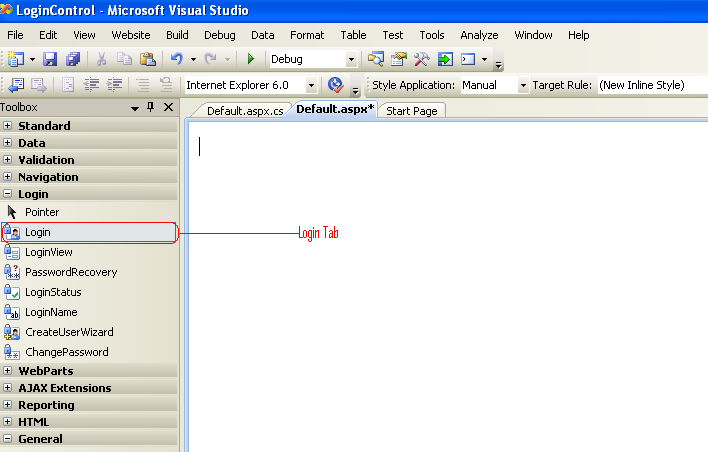This screenshot has width=708, height=452.
Task: Select the Login control in Toolbox
Action: coord(88,232)
